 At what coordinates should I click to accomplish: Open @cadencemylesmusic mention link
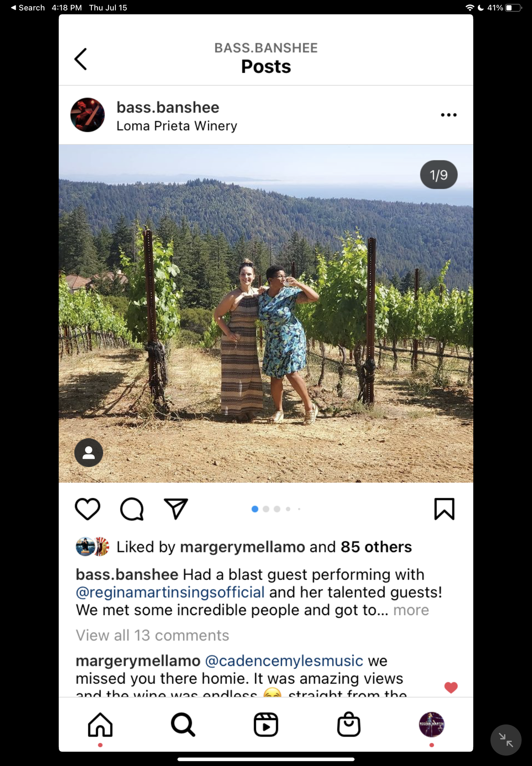click(284, 661)
